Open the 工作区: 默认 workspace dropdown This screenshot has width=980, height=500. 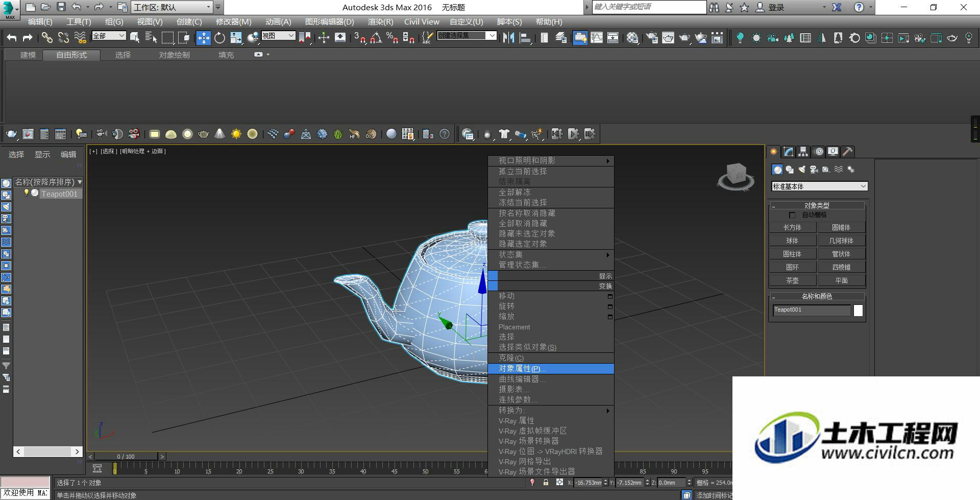click(x=172, y=7)
